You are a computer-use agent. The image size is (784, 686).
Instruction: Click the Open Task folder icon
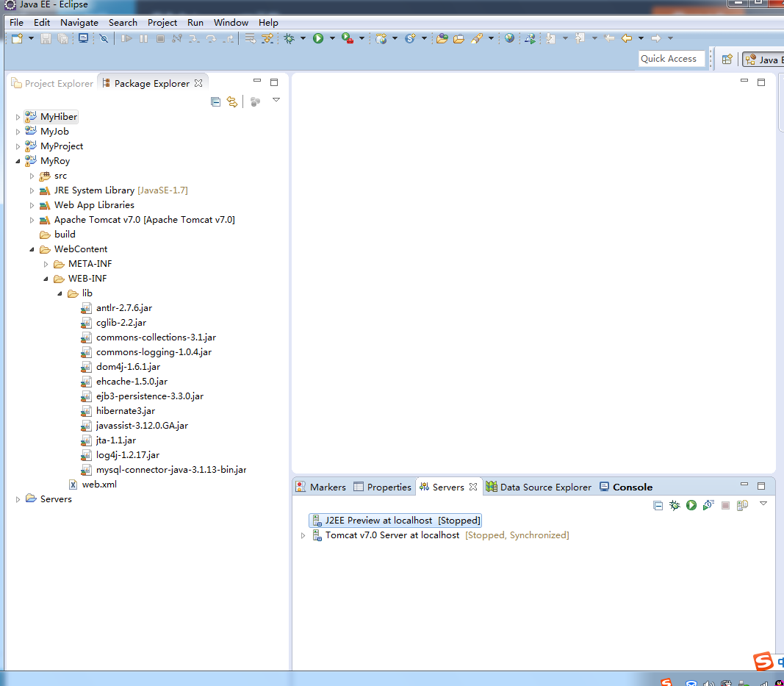pos(459,38)
